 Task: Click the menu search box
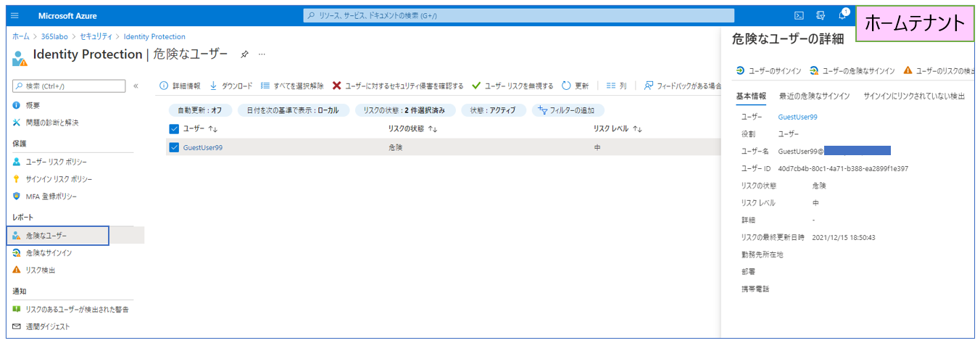pos(69,86)
